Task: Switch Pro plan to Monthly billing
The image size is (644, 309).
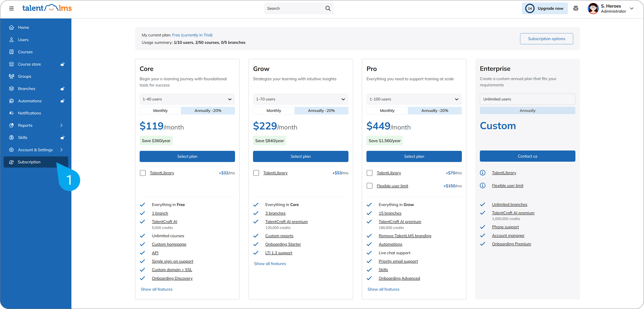Action: 387,111
